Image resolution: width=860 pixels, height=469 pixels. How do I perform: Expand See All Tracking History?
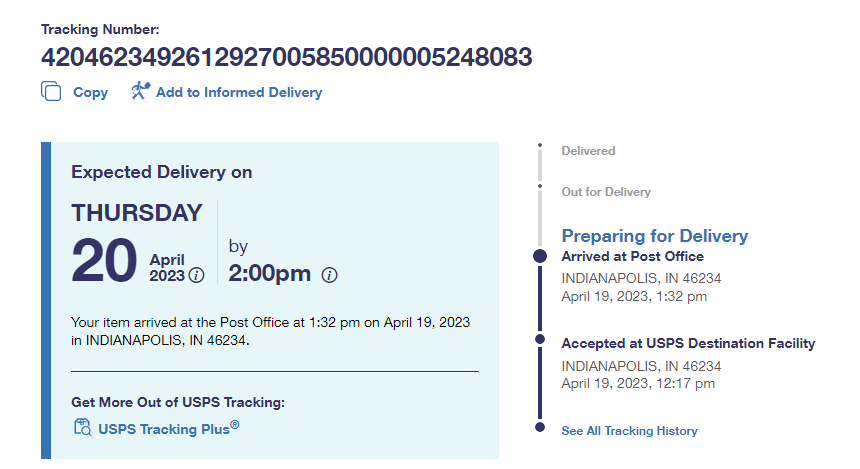pyautogui.click(x=629, y=431)
